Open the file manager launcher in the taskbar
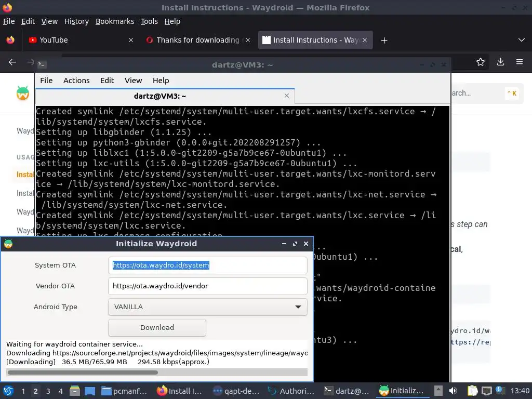The height and width of the screenshot is (399, 532). 75,391
